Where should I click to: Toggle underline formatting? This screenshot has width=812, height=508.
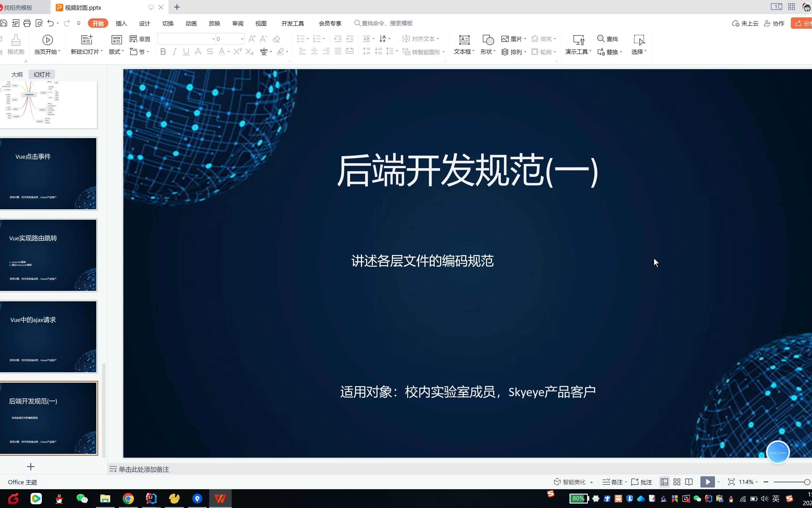(x=186, y=52)
